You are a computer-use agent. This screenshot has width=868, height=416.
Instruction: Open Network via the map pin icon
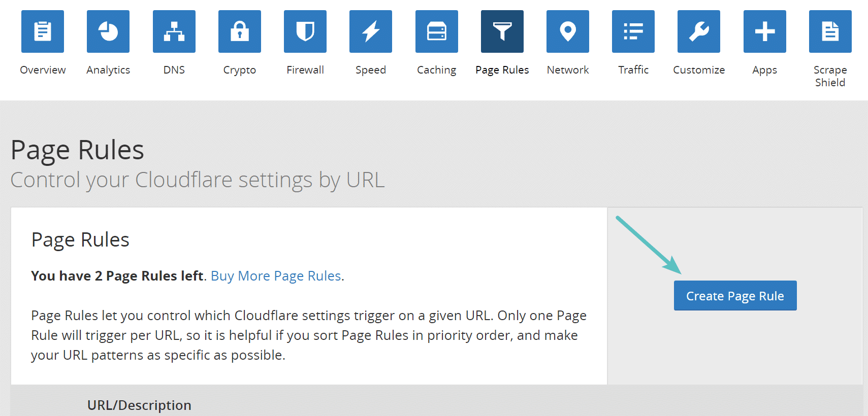click(568, 31)
